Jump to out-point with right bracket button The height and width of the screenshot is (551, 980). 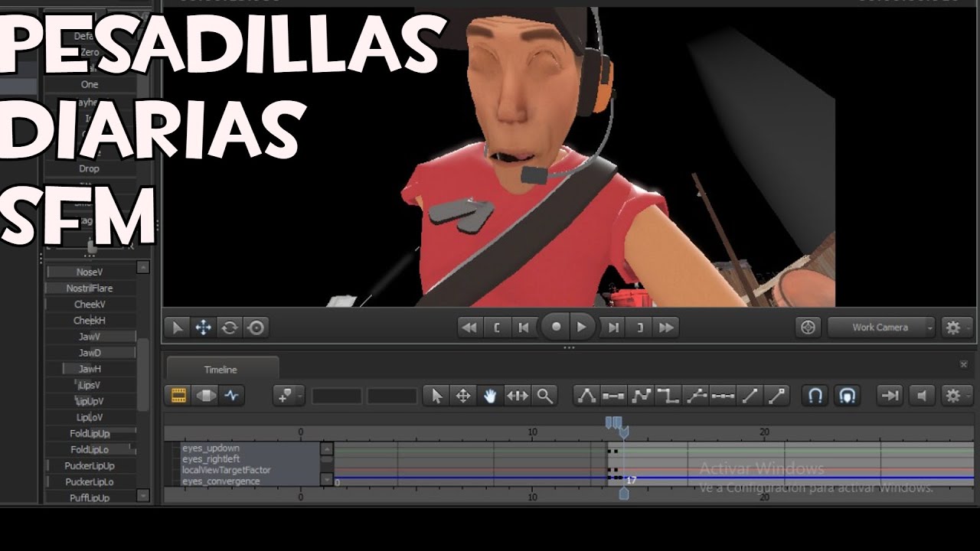[x=640, y=328]
